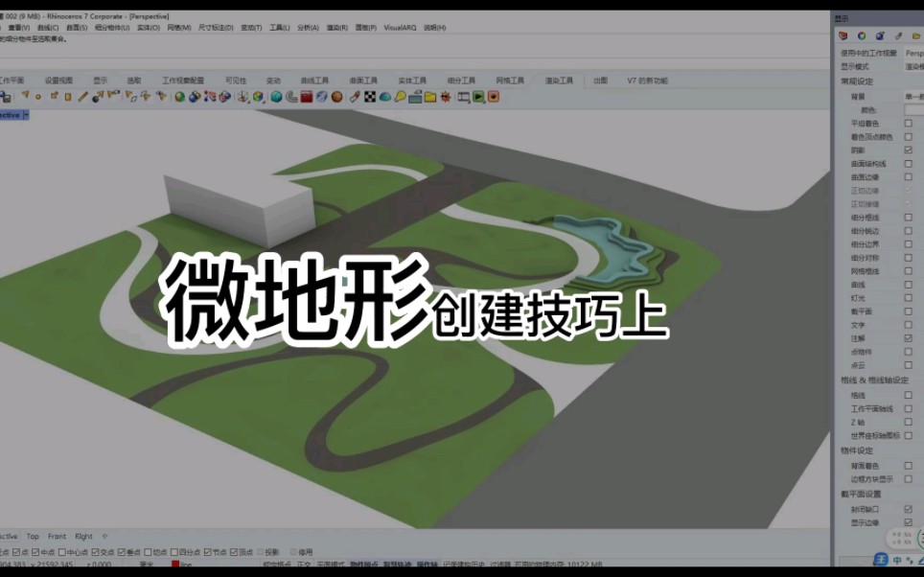The width and height of the screenshot is (924, 577).
Task: Select the render globe icon on the toolbar
Action: tap(275, 98)
